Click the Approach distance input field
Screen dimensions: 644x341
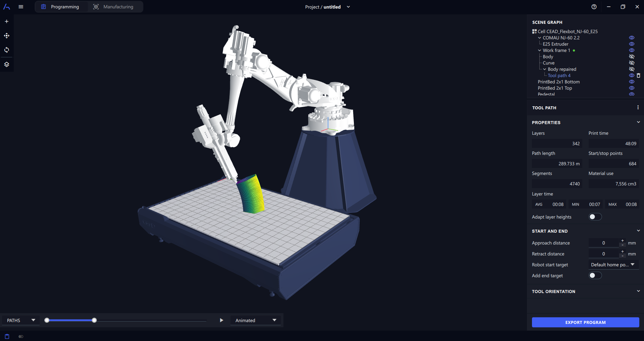pos(604,243)
